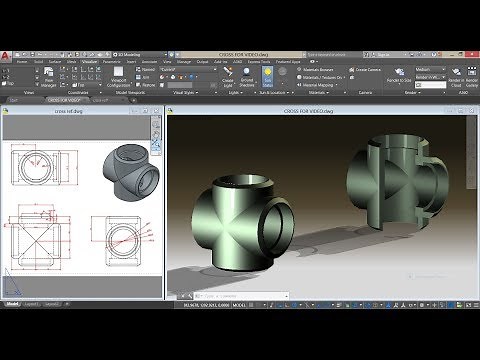Click the zoom tool in cross ref navigation bar

(156, 144)
